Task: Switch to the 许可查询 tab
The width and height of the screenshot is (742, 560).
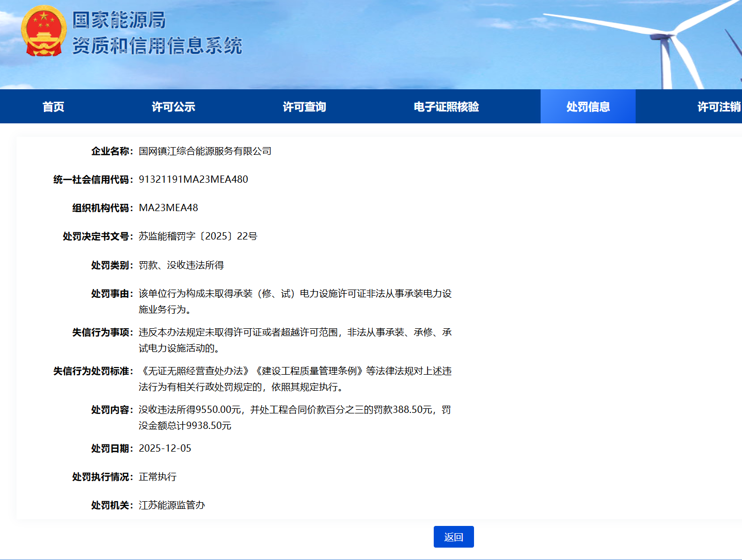Action: click(304, 107)
